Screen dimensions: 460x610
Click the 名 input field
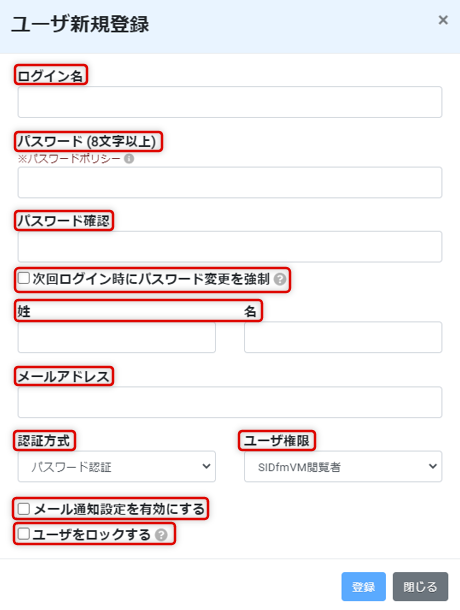click(x=343, y=337)
